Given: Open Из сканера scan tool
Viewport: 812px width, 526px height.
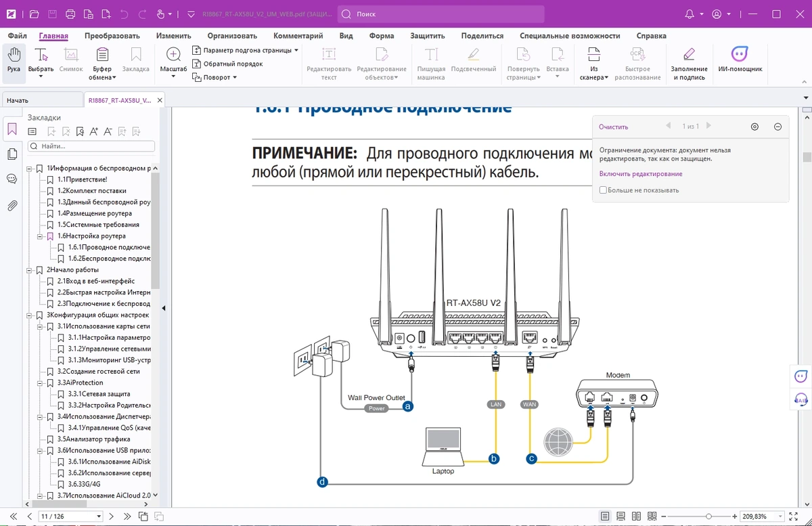Looking at the screenshot, I should coord(594,64).
